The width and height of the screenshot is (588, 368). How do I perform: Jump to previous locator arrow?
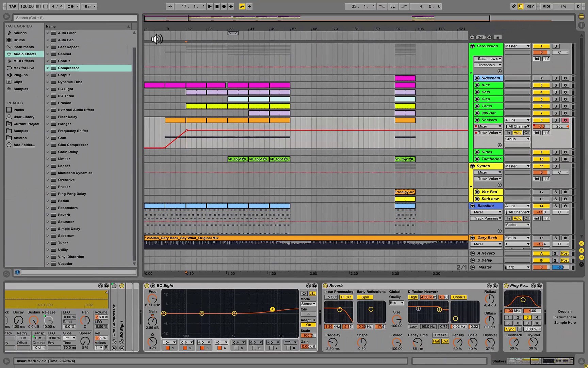coord(472,37)
